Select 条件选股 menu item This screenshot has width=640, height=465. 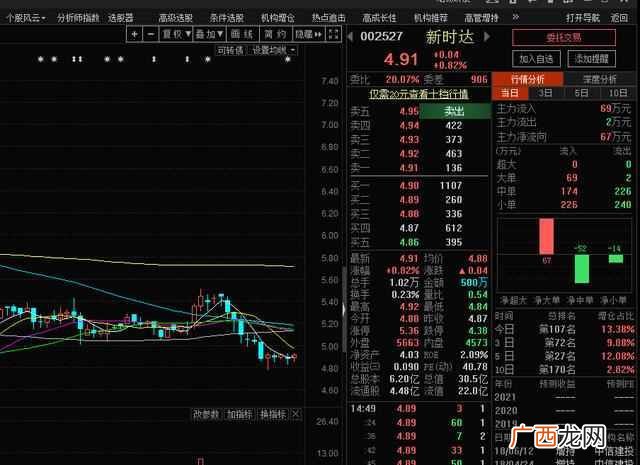(x=227, y=18)
